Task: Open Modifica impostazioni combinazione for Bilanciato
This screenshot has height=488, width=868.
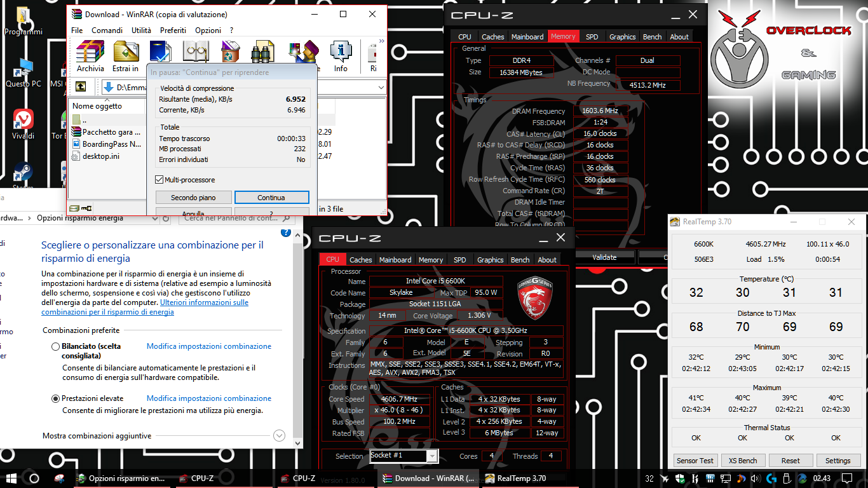Action: (209, 346)
